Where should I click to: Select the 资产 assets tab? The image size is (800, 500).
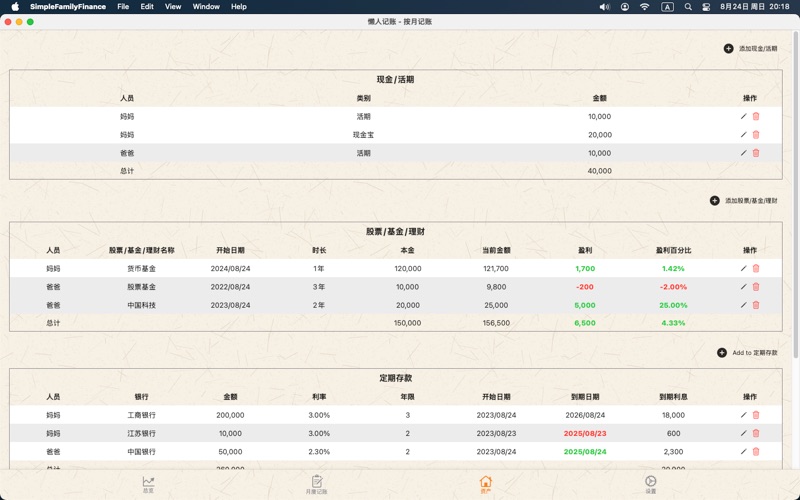[485, 485]
